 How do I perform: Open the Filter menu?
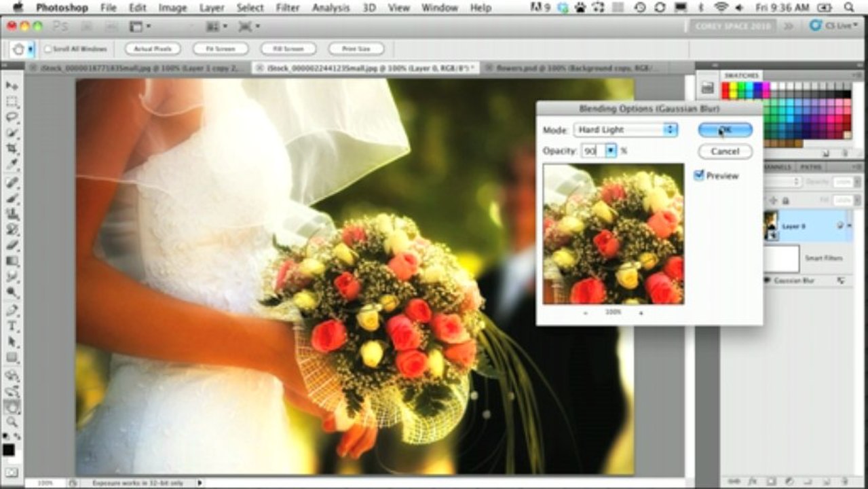288,8
